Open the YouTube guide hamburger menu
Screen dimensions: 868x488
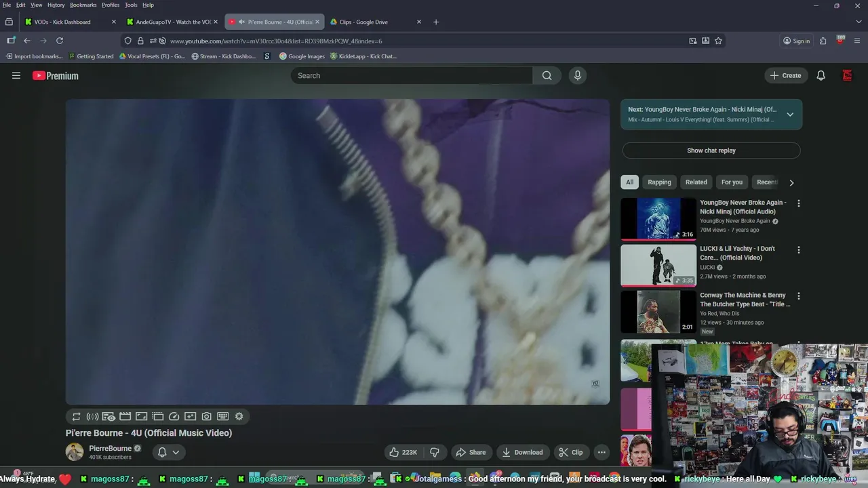click(x=16, y=76)
